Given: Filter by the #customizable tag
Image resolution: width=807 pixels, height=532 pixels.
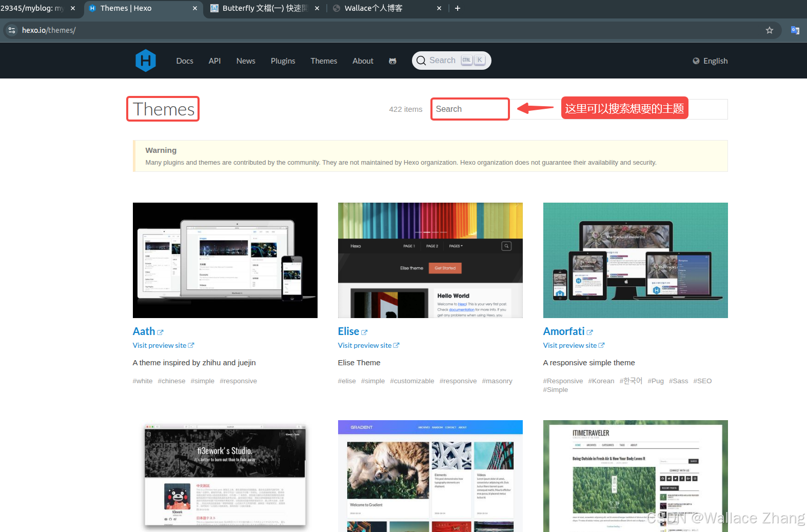Looking at the screenshot, I should 412,381.
